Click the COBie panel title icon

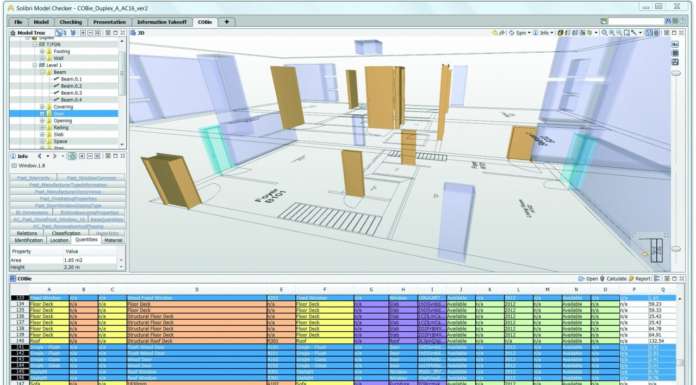(x=13, y=278)
